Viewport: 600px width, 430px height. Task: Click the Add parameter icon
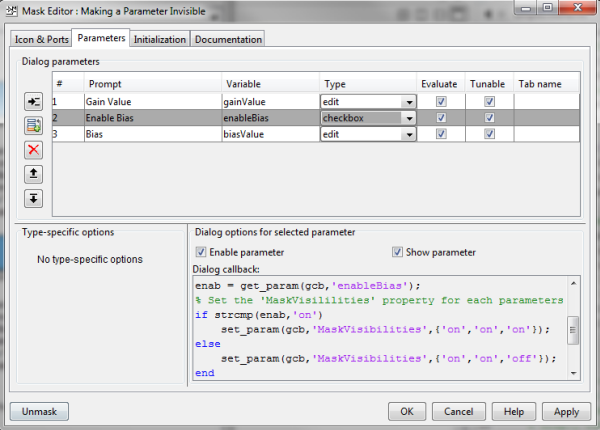(34, 102)
